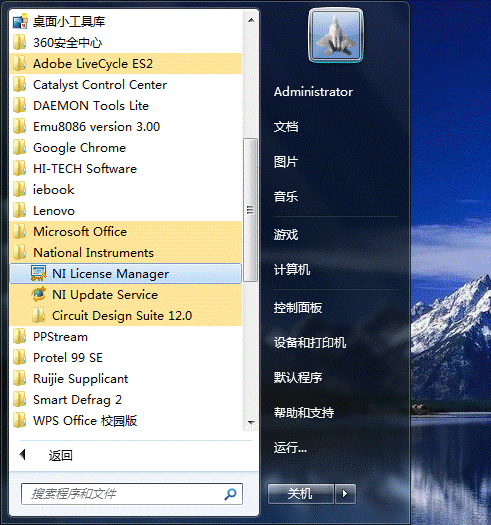Click the Google Chrome folder icon

20,148
